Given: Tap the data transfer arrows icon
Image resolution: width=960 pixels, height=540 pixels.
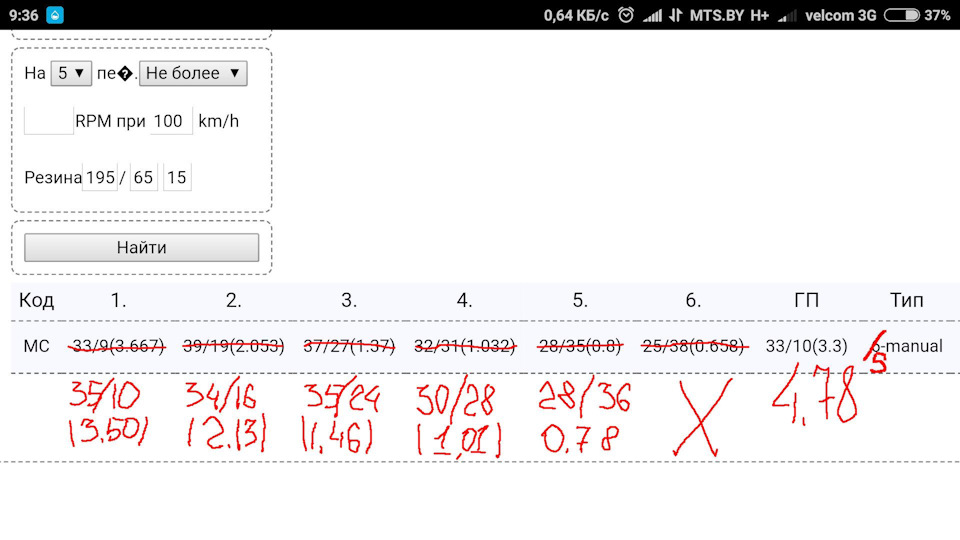Looking at the screenshot, I should (676, 15).
